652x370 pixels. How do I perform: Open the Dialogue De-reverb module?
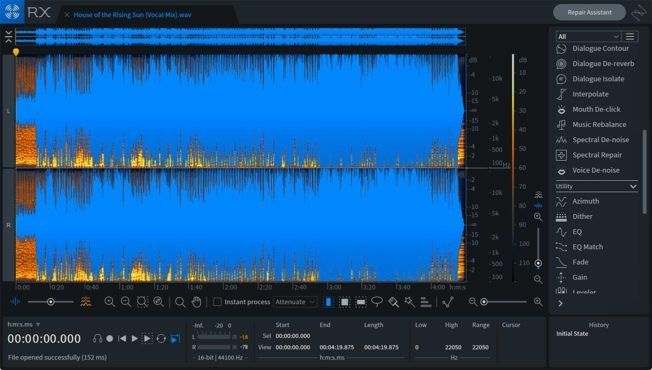click(603, 64)
